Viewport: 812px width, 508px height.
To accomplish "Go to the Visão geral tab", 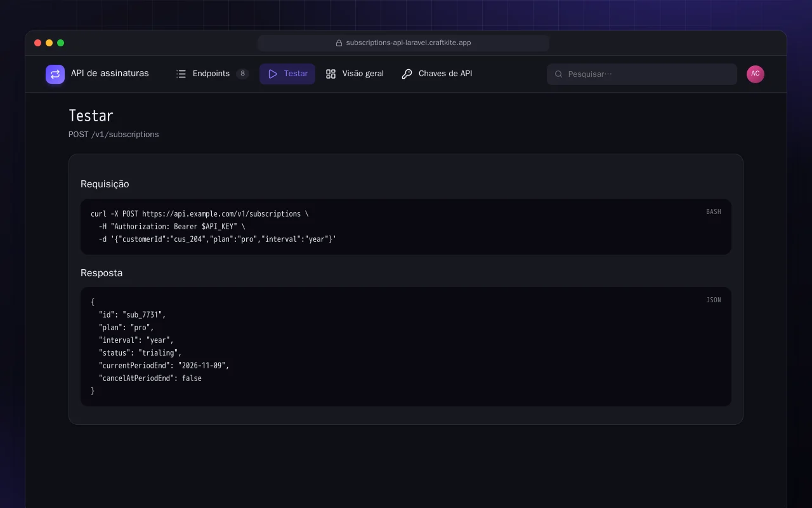I will click(355, 74).
